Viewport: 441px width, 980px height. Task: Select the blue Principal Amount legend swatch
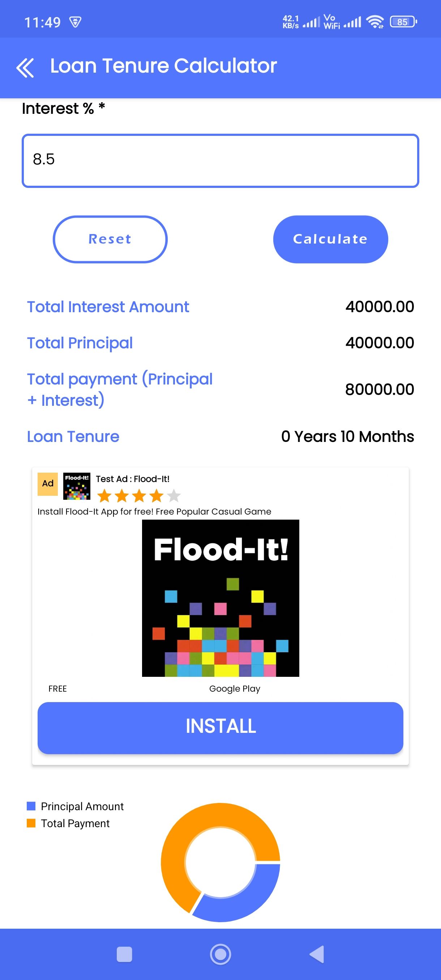[31, 806]
